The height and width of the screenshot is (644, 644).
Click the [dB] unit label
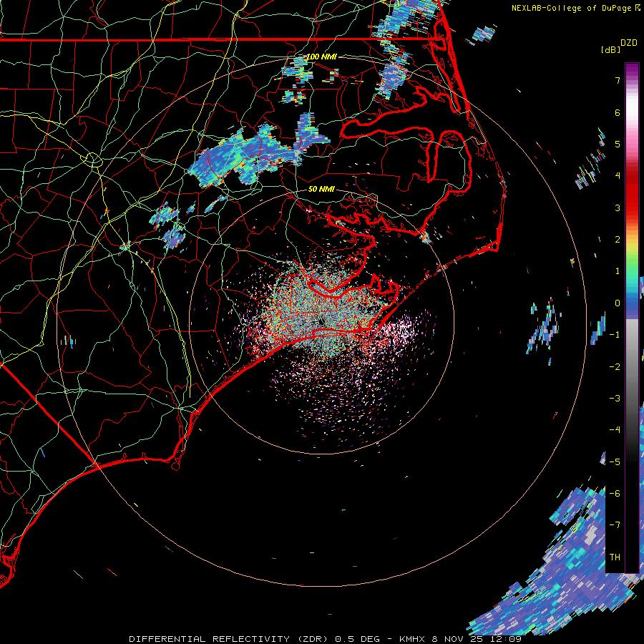(611, 49)
